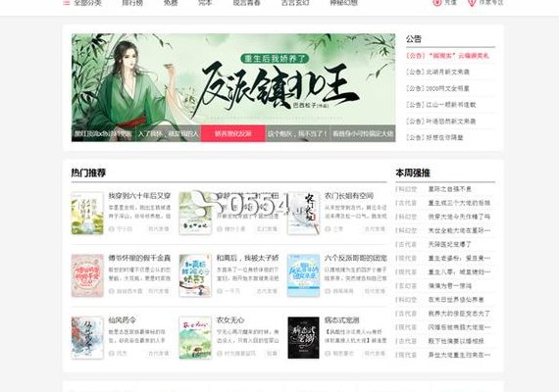559x392 pixels.
Task: Open 在末日世界修仙养崽 in 本周强推
Action: [456, 300]
